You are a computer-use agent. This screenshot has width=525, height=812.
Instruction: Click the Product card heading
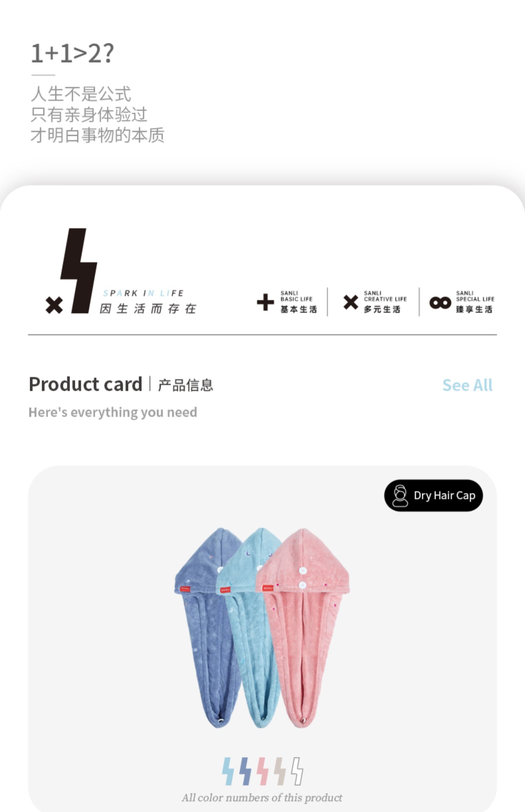click(x=85, y=384)
